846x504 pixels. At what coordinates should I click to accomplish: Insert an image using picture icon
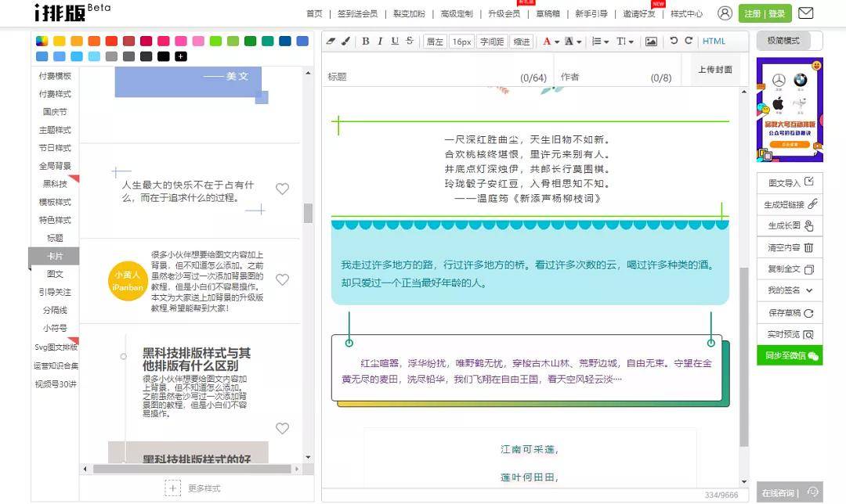click(651, 41)
